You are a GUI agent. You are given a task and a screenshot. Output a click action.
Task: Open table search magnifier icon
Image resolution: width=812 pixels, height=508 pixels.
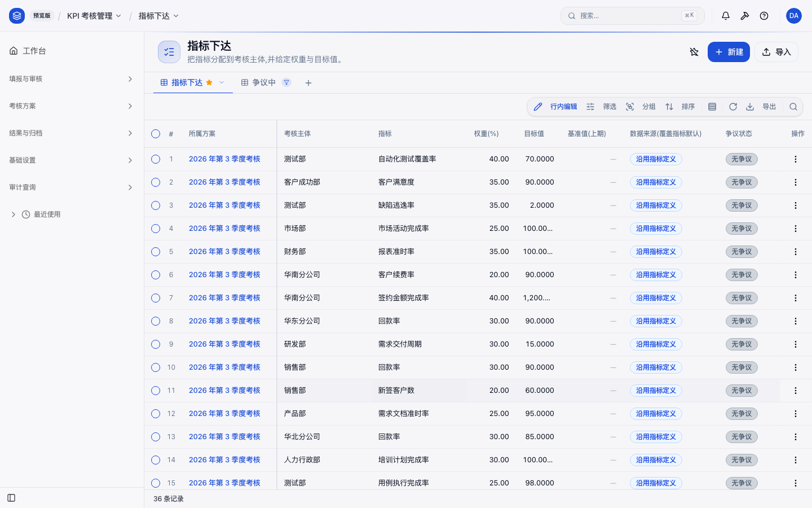pyautogui.click(x=793, y=107)
